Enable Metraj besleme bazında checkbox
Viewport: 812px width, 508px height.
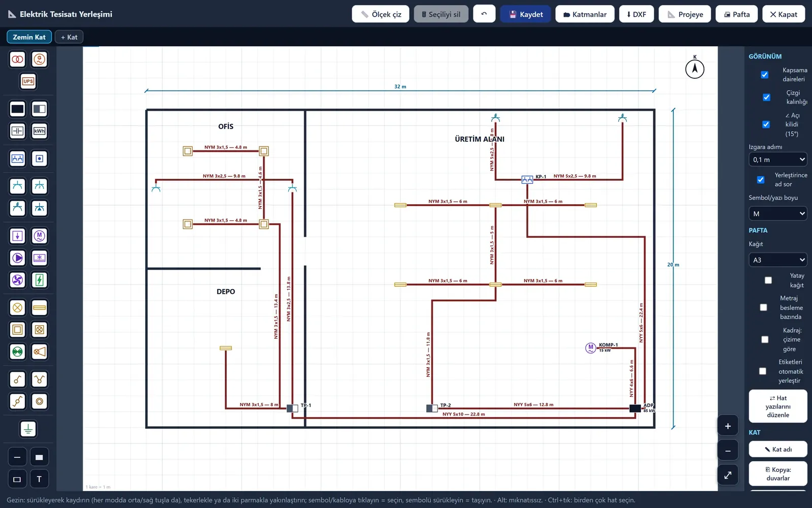763,307
